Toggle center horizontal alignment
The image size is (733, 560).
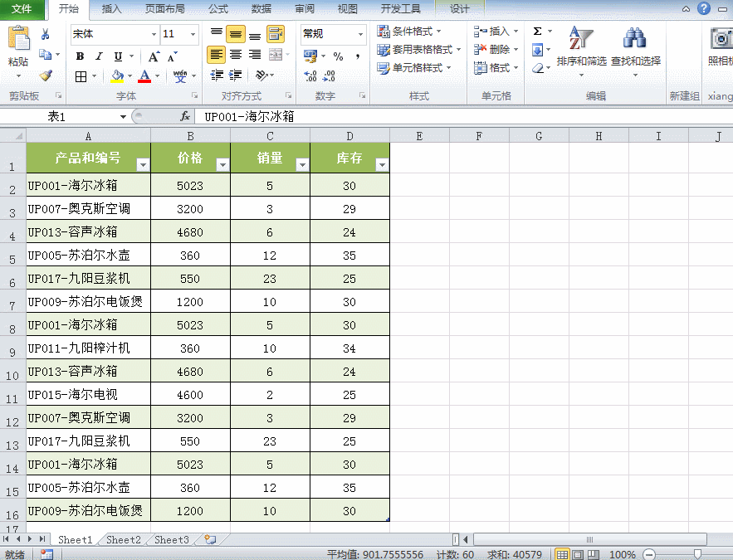236,55
